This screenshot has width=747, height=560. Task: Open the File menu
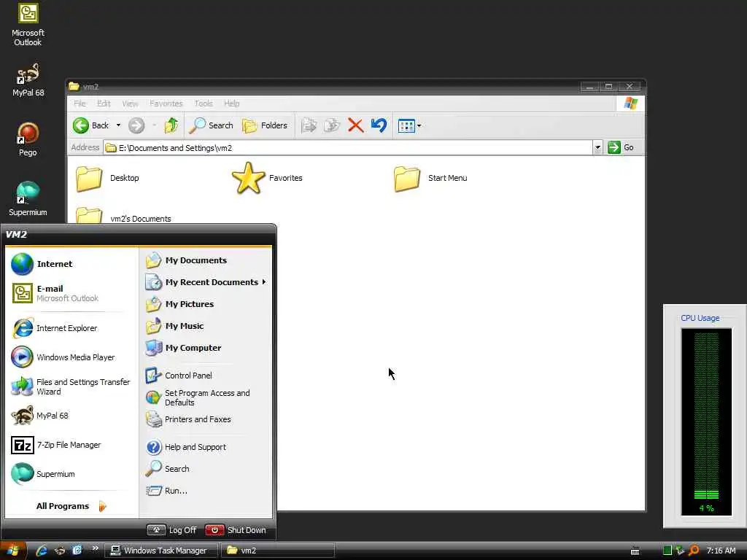(x=80, y=104)
